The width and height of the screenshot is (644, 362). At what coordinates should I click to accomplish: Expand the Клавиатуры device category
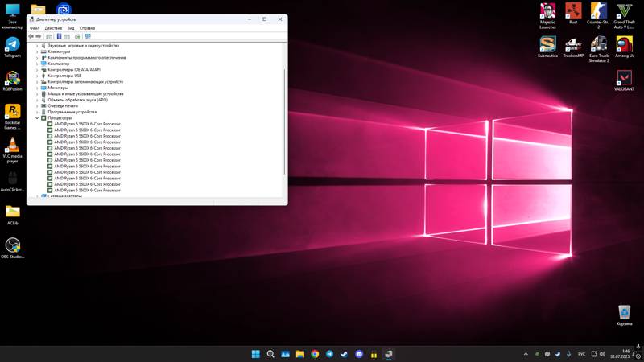click(37, 51)
